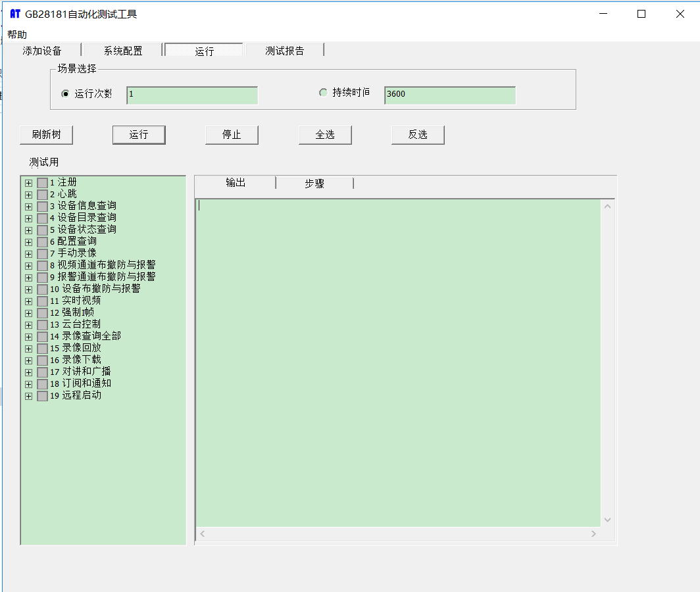Expand the 10 设备布撤防与报警 node
Image resolution: width=700 pixels, height=592 pixels.
[28, 289]
